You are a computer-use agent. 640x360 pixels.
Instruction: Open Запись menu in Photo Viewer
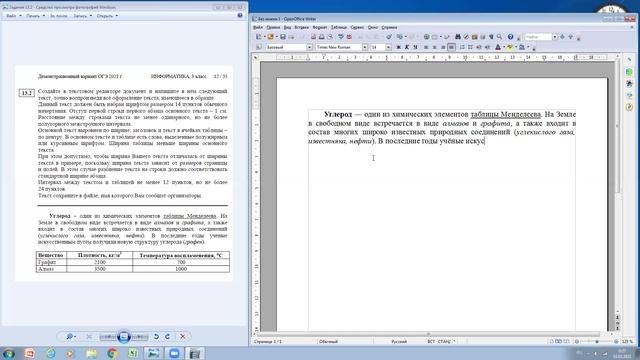(82, 16)
